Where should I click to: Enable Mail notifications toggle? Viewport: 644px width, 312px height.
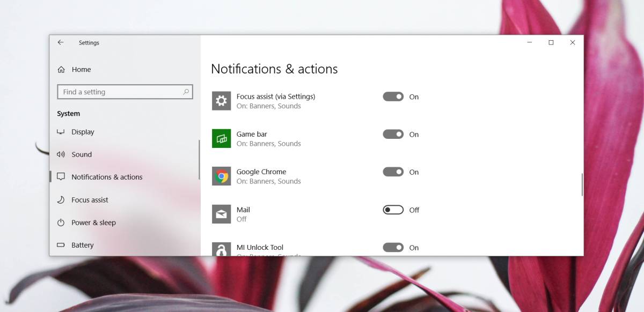click(393, 210)
